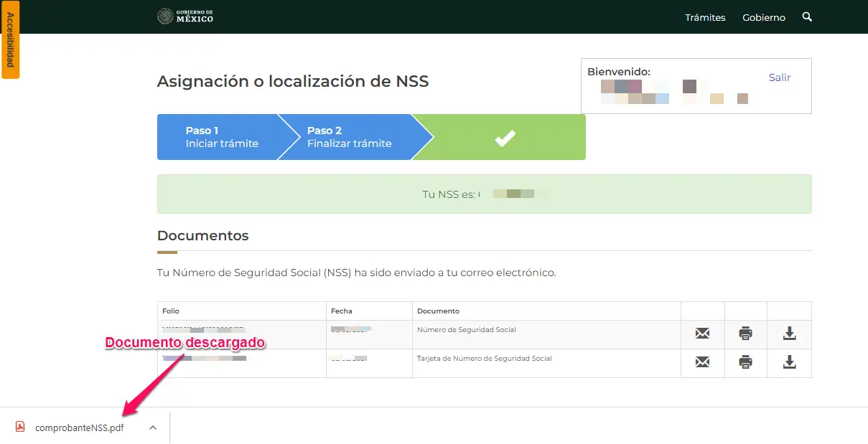868x444 pixels.
Task: Open the Accesibilidad side tab
Action: pos(10,39)
